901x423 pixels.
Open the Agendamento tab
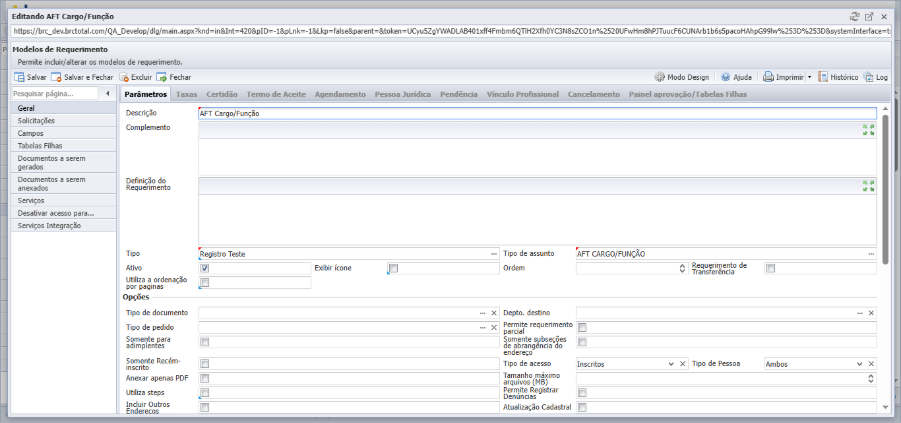tap(340, 94)
